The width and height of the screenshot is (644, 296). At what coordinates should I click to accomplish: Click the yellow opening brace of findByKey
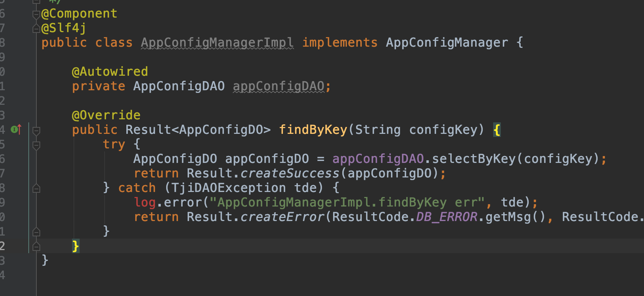[497, 130]
